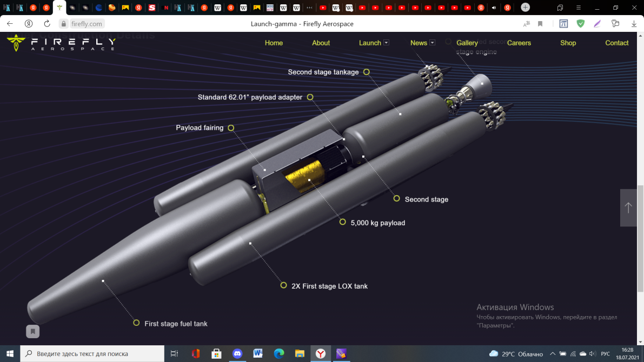644x362 pixels.
Task: Bookmark the page from the address bar
Action: coord(540,24)
